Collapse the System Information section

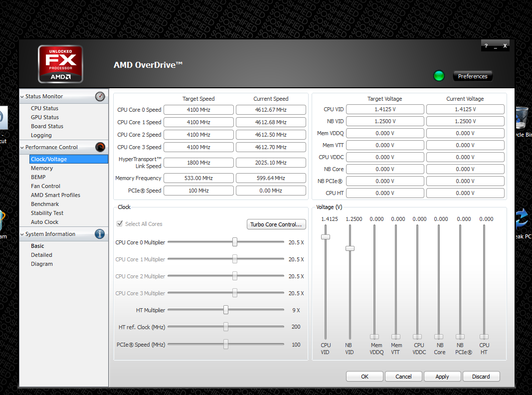[22, 234]
